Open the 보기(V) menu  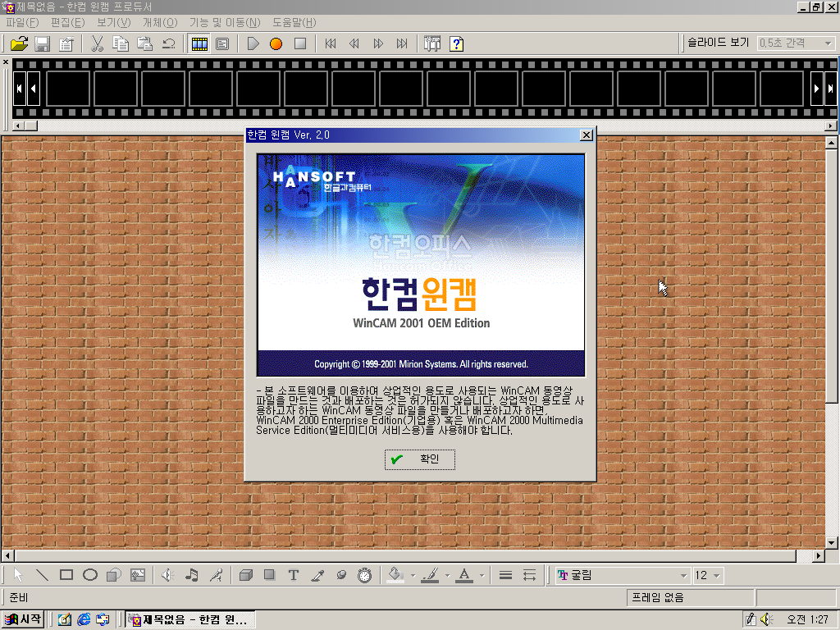click(x=113, y=22)
